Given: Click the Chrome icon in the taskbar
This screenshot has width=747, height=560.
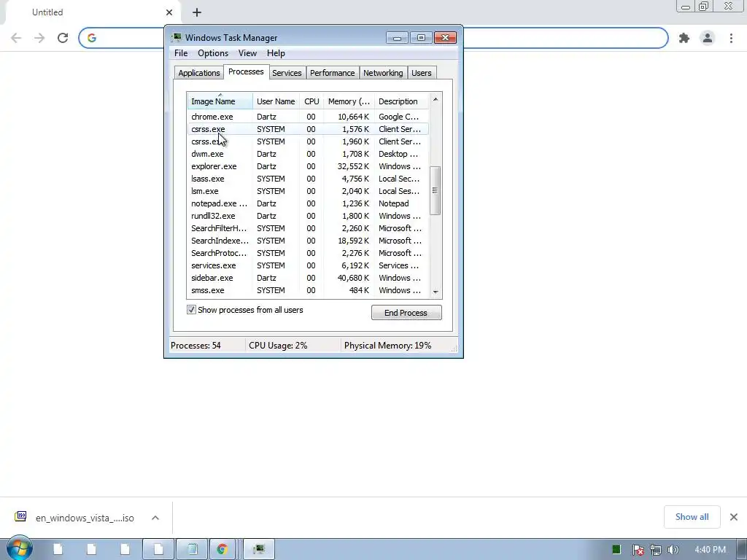Looking at the screenshot, I should point(222,549).
